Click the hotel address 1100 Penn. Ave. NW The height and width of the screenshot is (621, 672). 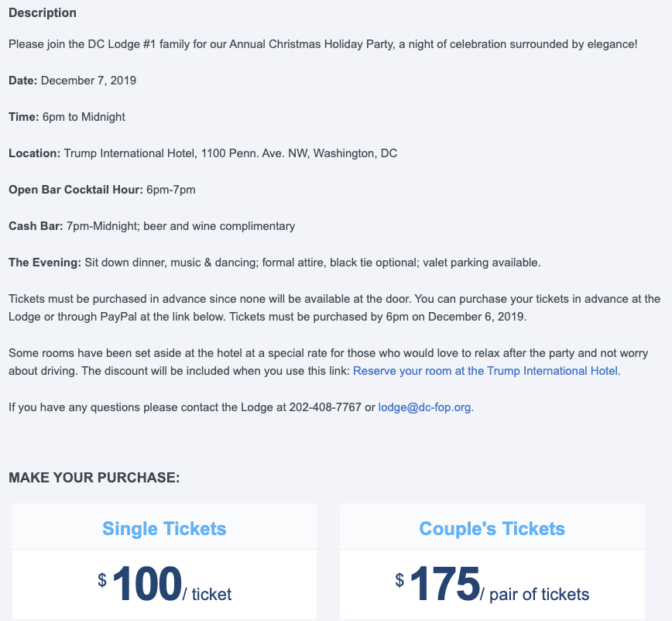coord(255,153)
